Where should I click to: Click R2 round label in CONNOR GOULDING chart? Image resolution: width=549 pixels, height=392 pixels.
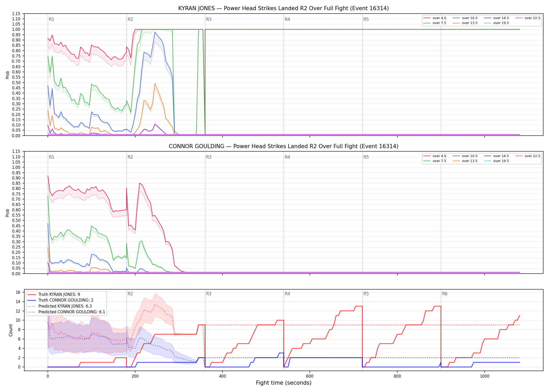(130, 157)
